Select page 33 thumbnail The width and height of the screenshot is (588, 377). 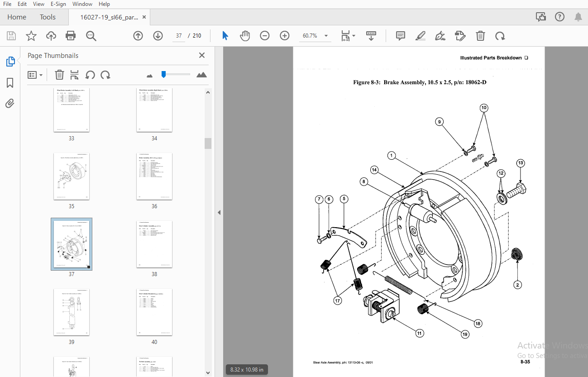(72, 111)
